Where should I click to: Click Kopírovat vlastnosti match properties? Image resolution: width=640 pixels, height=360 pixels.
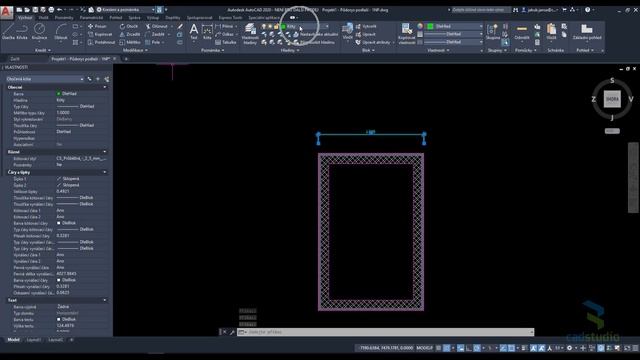(x=407, y=33)
